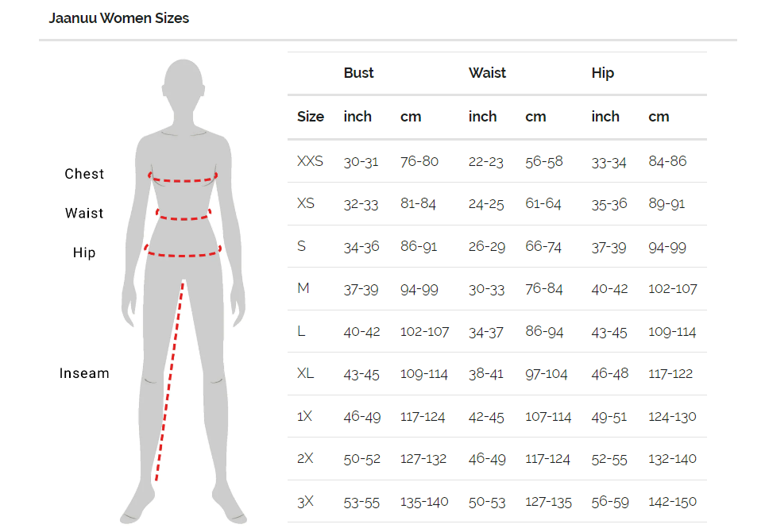The width and height of the screenshot is (765, 532).
Task: Select the 30-31 bust inch cell
Action: click(361, 162)
